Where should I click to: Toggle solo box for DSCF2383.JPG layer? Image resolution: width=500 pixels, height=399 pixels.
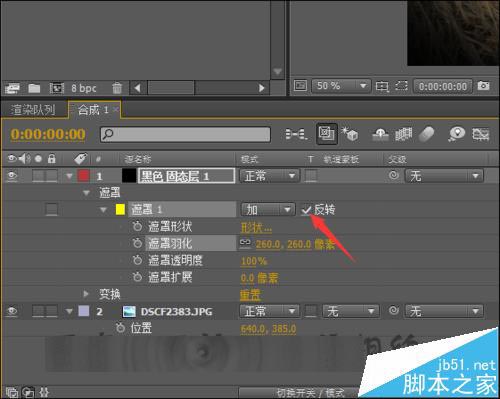pos(38,312)
